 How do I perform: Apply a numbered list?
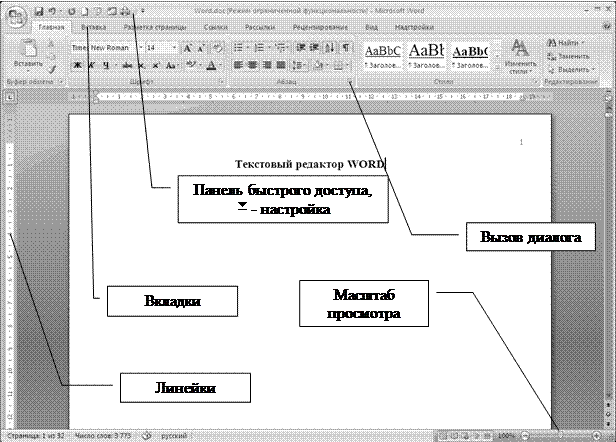coord(259,48)
